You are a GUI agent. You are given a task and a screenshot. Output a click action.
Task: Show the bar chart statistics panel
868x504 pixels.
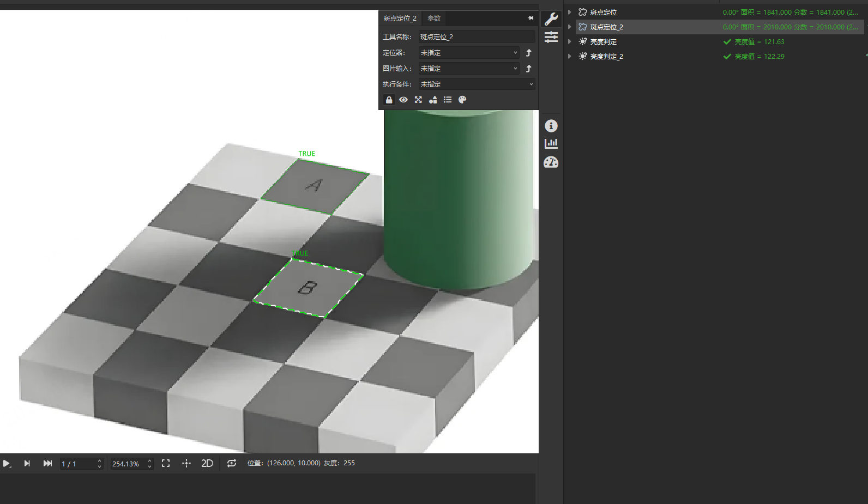[551, 143]
